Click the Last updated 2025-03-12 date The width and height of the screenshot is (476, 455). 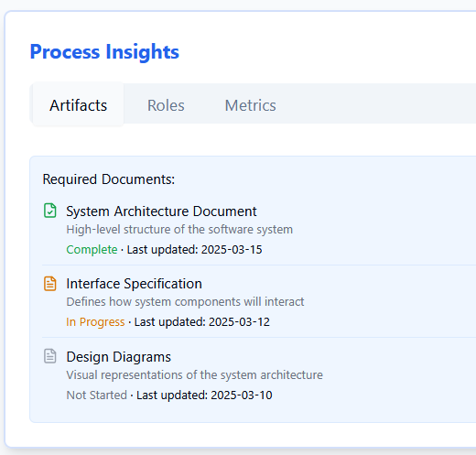[x=202, y=322]
